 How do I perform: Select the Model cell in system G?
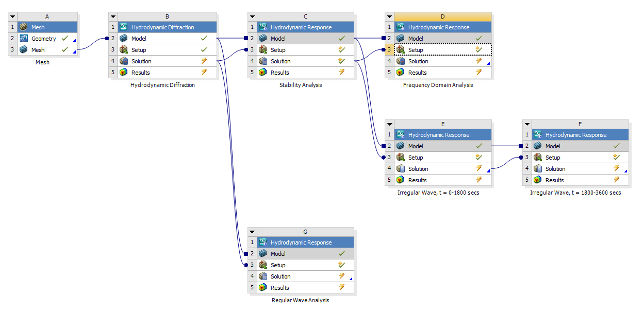[306, 254]
